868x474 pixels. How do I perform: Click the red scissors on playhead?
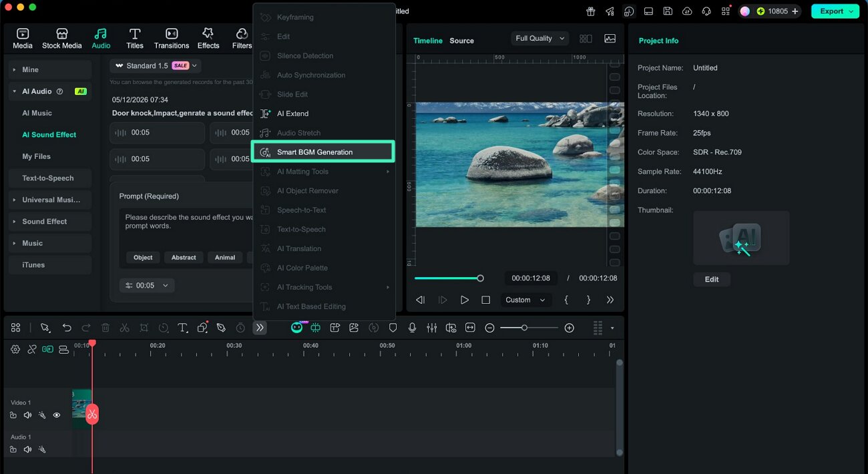pos(92,415)
